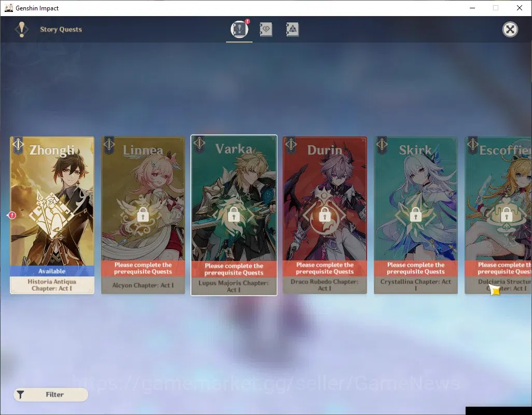This screenshot has height=415, width=532.
Task: Click Historia Antiqua Chapter: Act I text
Action: (52, 285)
